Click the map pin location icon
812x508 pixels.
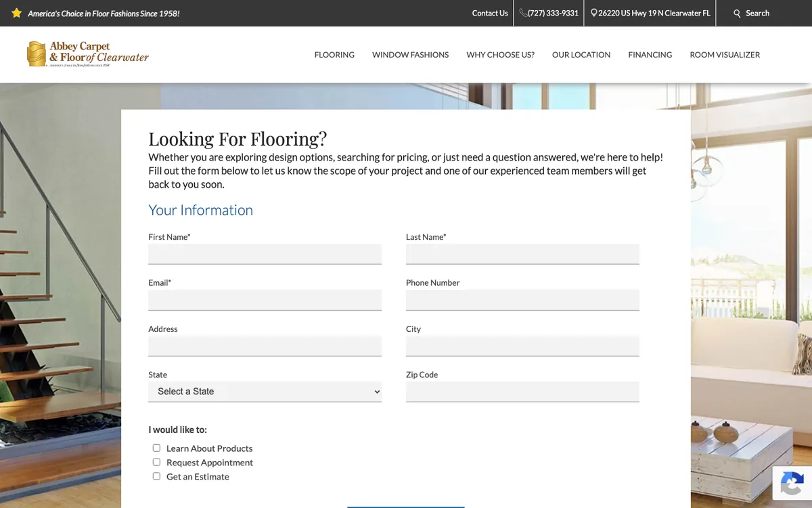[x=594, y=13]
